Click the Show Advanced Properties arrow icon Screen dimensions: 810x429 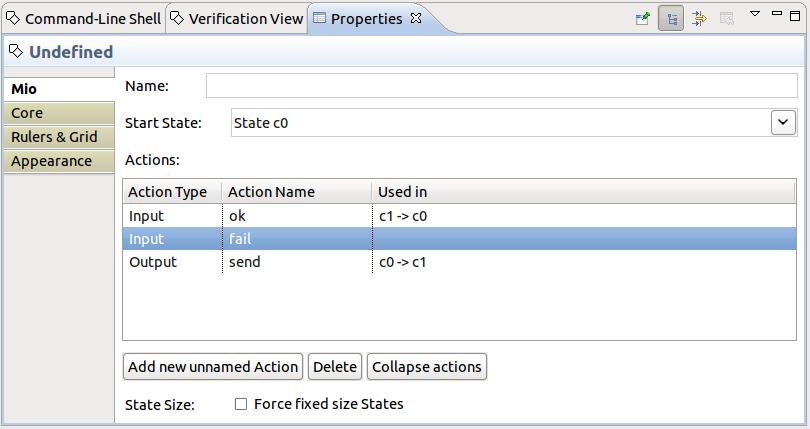(699, 18)
